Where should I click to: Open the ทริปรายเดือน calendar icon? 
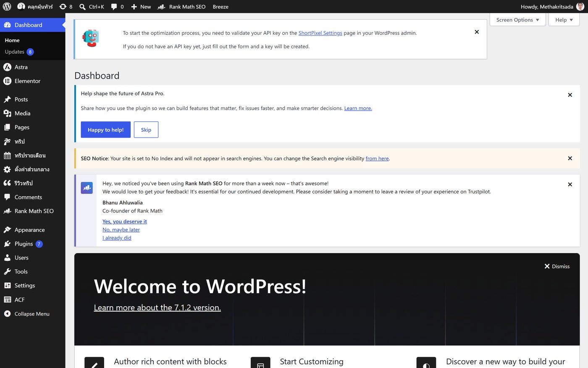coord(7,155)
